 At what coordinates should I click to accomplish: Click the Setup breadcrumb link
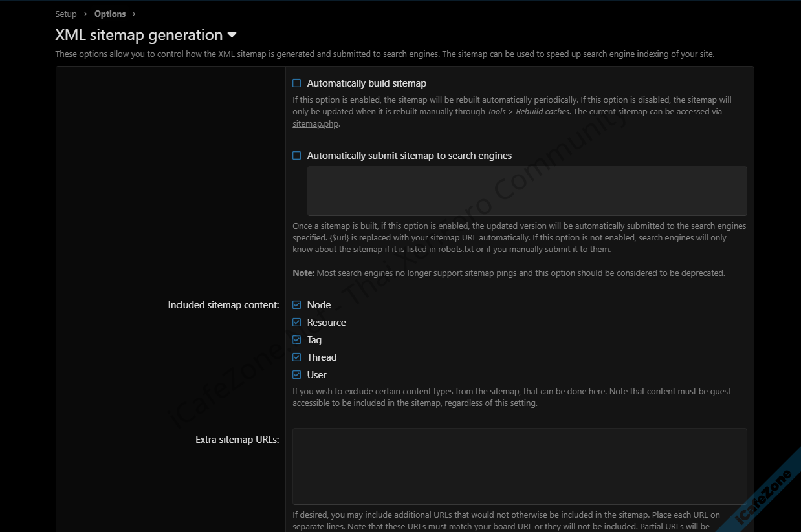66,14
